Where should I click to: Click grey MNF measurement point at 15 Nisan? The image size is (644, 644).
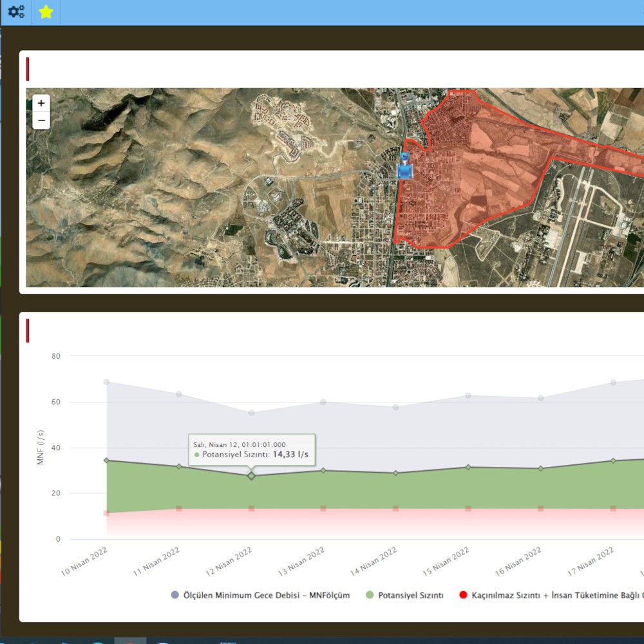[468, 395]
